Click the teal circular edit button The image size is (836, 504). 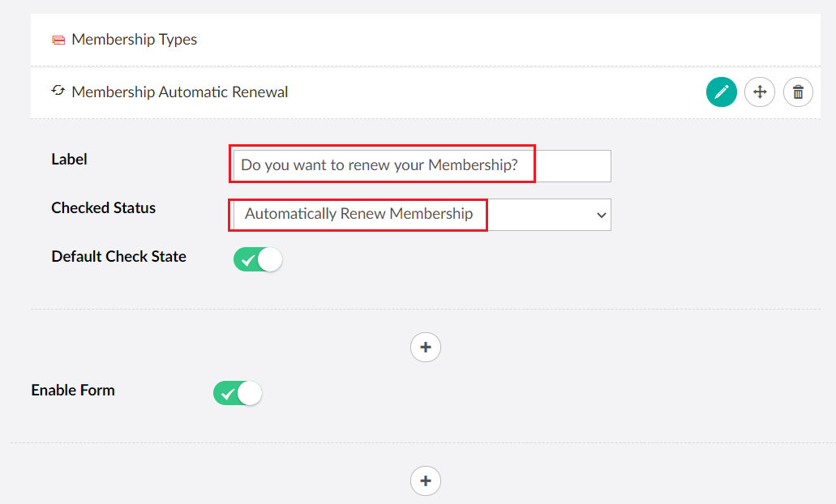coord(721,92)
